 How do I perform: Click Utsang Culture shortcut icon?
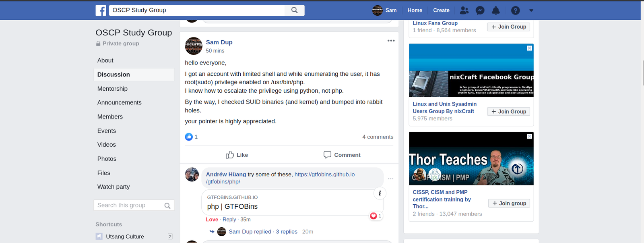(99, 237)
